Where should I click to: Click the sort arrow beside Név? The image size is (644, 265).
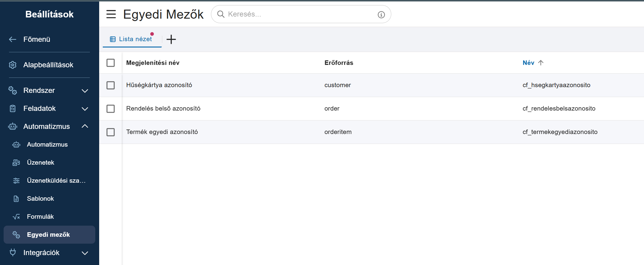pyautogui.click(x=541, y=63)
